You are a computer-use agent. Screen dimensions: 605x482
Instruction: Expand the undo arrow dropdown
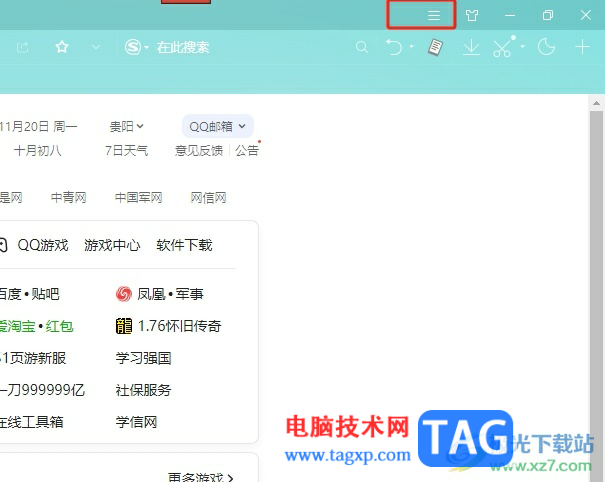(412, 46)
